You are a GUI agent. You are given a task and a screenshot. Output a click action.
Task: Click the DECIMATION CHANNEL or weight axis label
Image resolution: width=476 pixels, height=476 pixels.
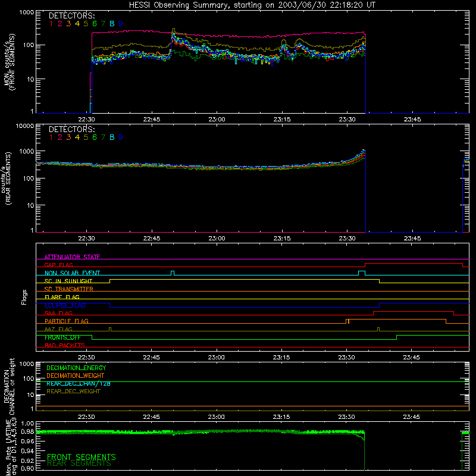pyautogui.click(x=9, y=386)
